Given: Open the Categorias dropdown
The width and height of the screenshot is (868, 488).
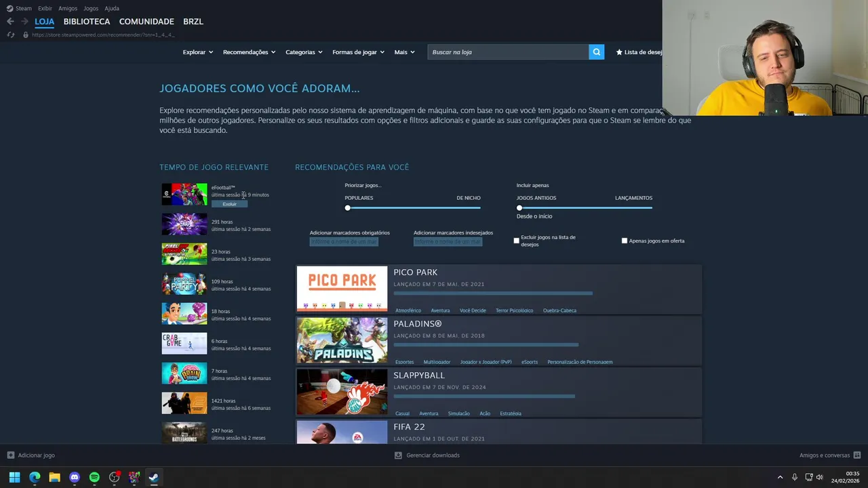Looking at the screenshot, I should (x=304, y=52).
